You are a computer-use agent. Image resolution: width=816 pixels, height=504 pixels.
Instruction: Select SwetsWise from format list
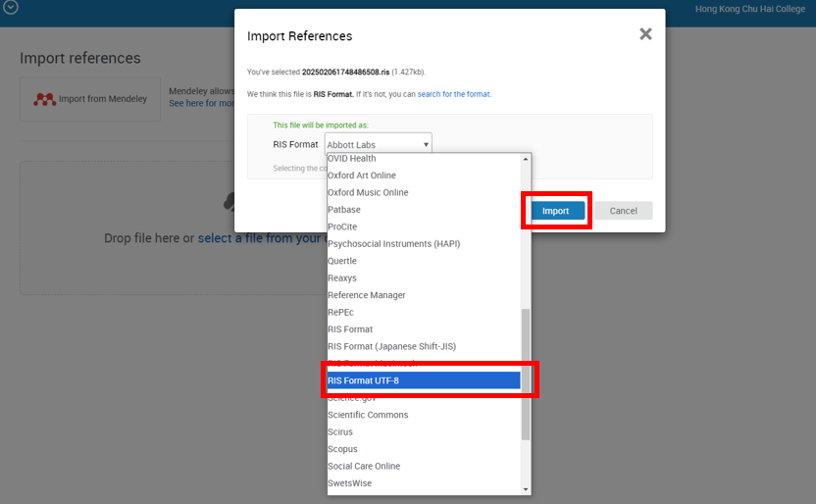[349, 483]
